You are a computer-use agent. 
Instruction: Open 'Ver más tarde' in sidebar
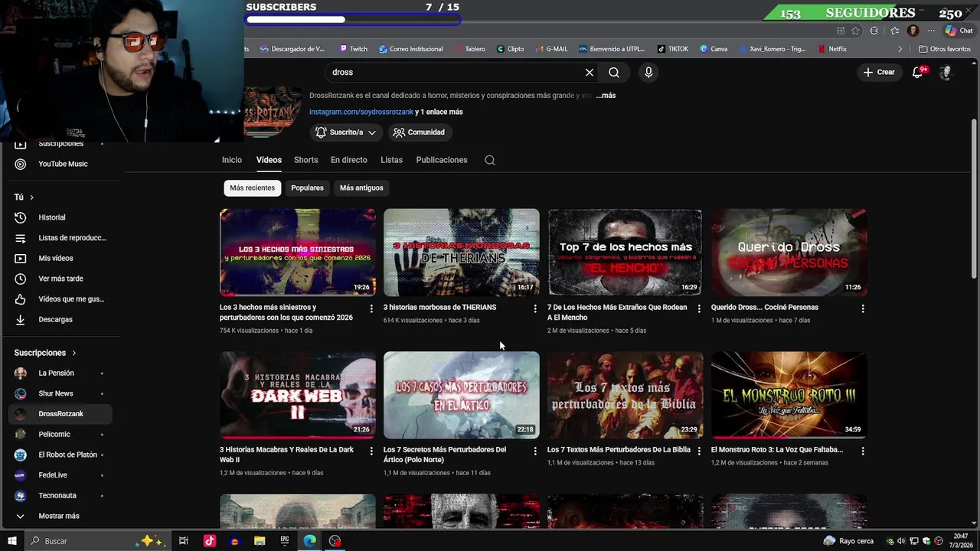point(60,279)
